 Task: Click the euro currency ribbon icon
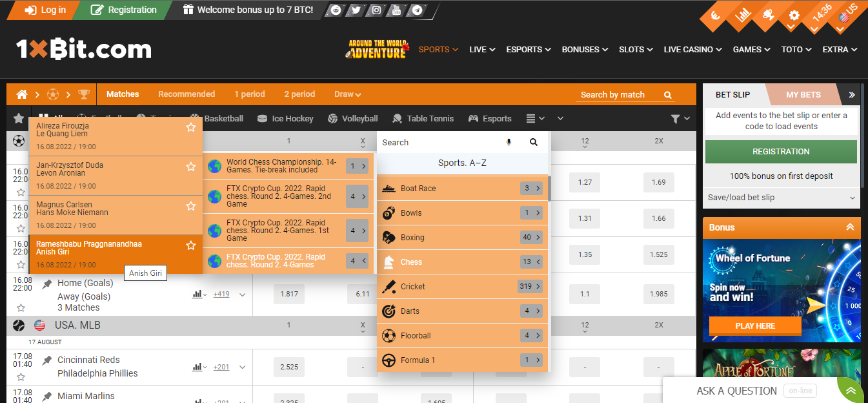tap(715, 15)
